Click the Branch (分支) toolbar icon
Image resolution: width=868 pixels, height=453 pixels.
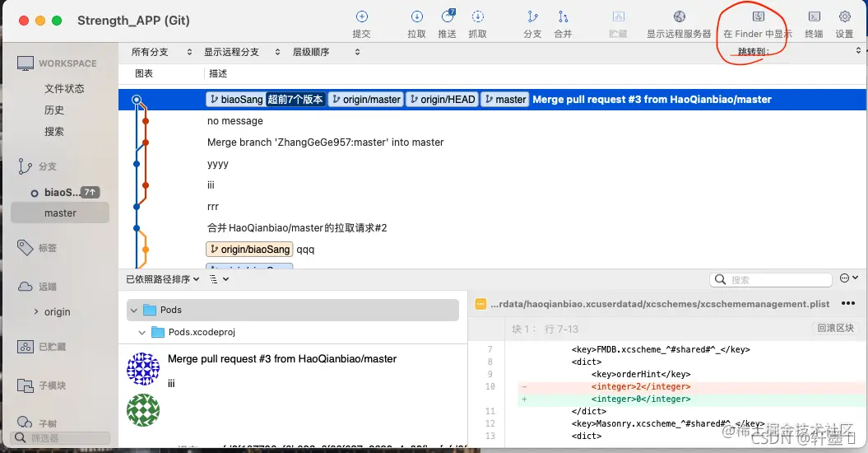point(532,16)
